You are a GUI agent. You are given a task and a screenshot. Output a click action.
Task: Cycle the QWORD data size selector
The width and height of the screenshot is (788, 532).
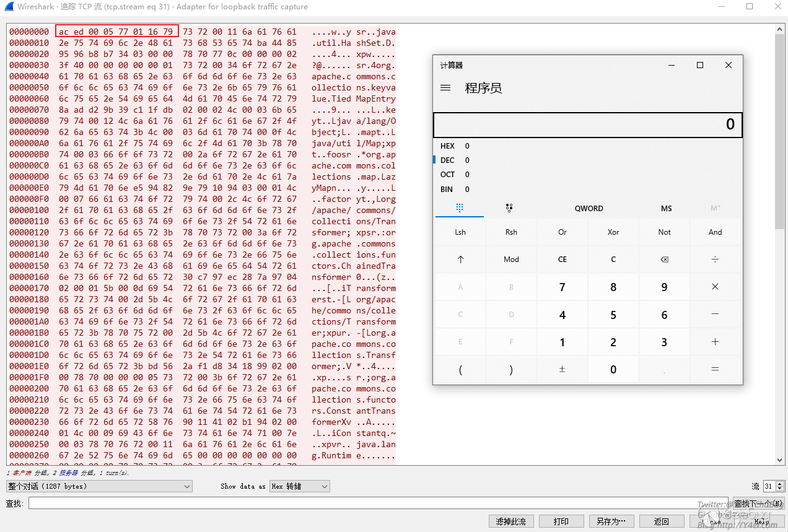(x=589, y=208)
